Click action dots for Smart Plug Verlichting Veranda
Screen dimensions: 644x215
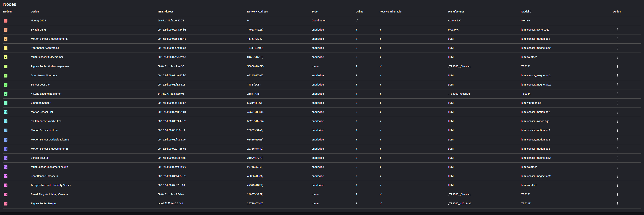[618, 195]
